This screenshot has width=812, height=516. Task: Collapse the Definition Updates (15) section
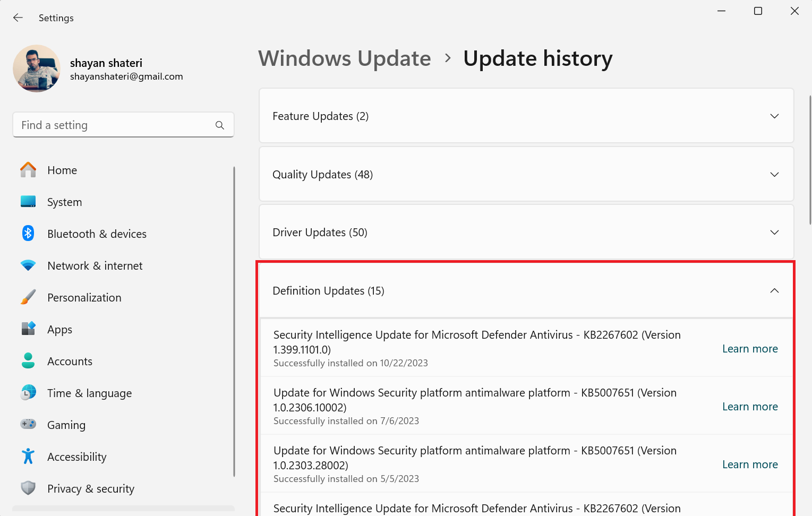click(526, 290)
